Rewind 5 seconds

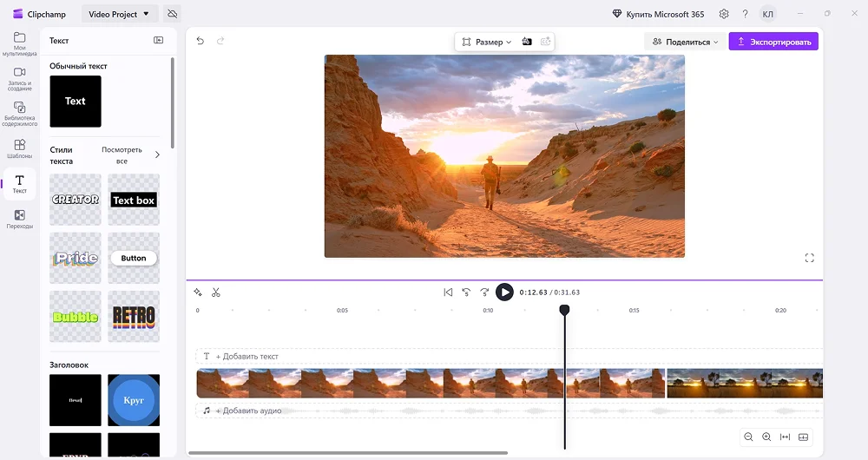tap(466, 292)
